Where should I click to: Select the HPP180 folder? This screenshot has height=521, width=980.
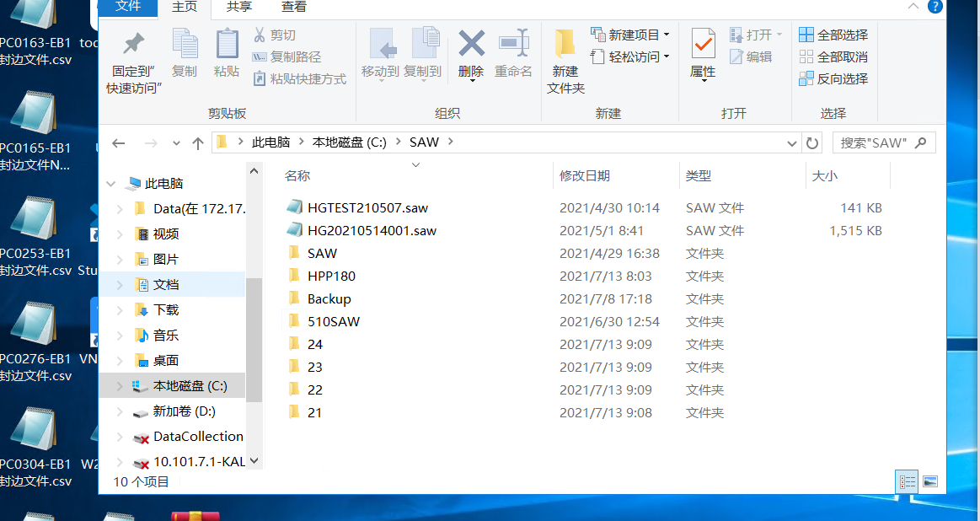331,276
